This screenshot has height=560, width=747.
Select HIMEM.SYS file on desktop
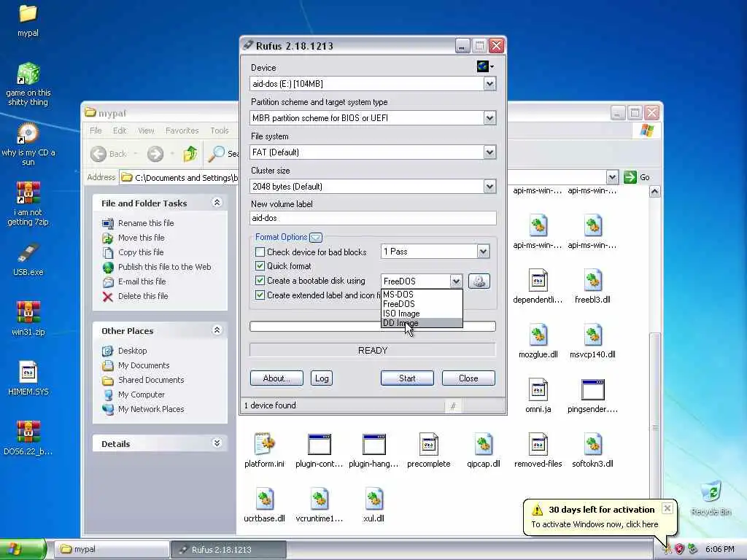pyautogui.click(x=28, y=378)
